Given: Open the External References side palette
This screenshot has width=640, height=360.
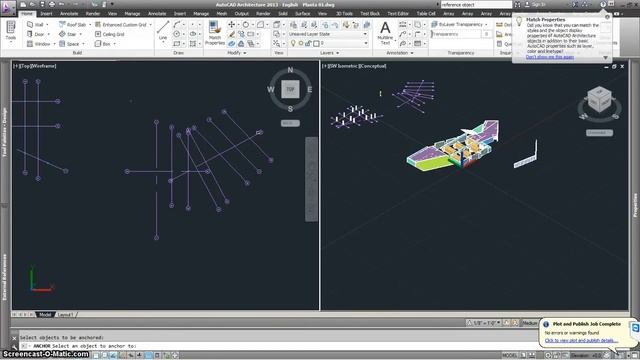Looking at the screenshot, I should point(4,277).
